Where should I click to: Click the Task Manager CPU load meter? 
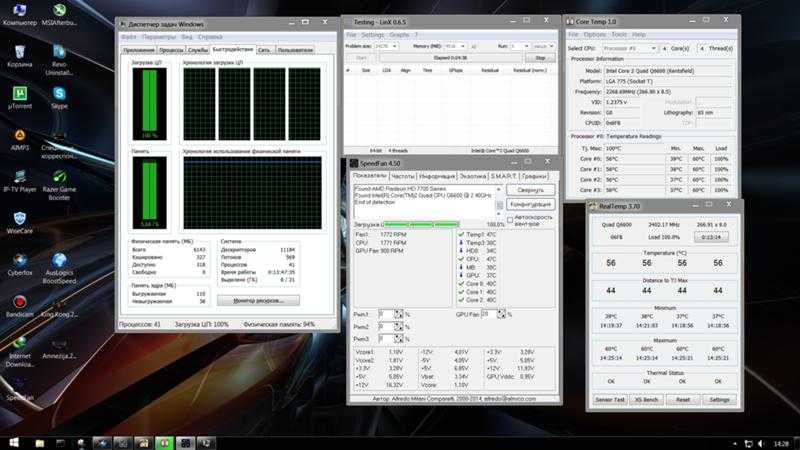149,104
